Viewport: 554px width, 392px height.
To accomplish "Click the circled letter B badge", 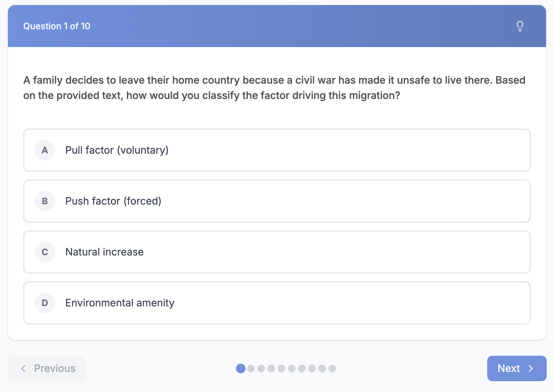I will [x=45, y=201].
